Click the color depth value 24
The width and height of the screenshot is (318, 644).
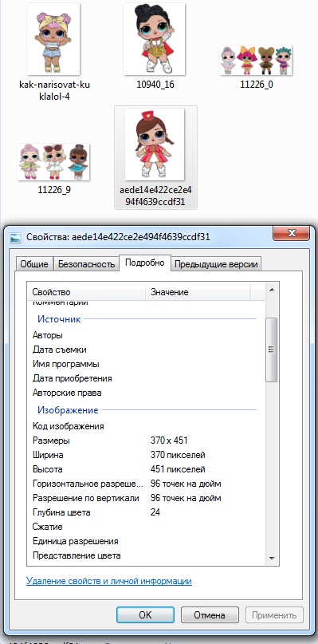pyautogui.click(x=155, y=512)
